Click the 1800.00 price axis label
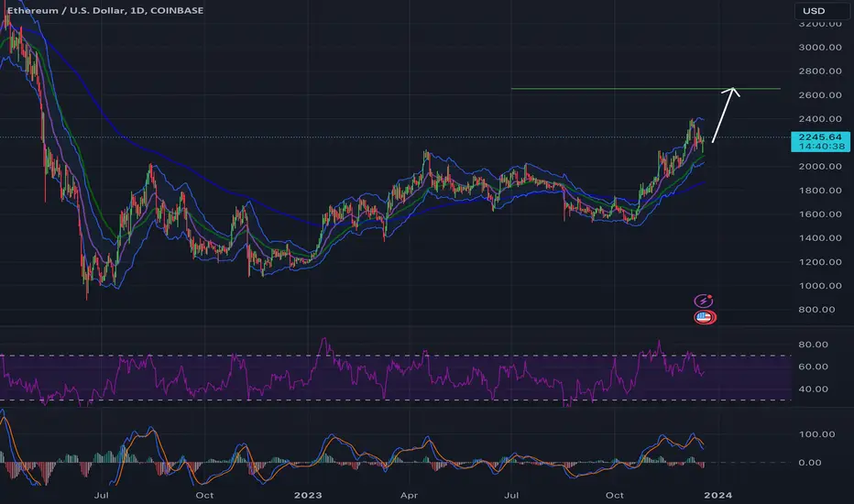The height and width of the screenshot is (504, 854). [x=820, y=191]
